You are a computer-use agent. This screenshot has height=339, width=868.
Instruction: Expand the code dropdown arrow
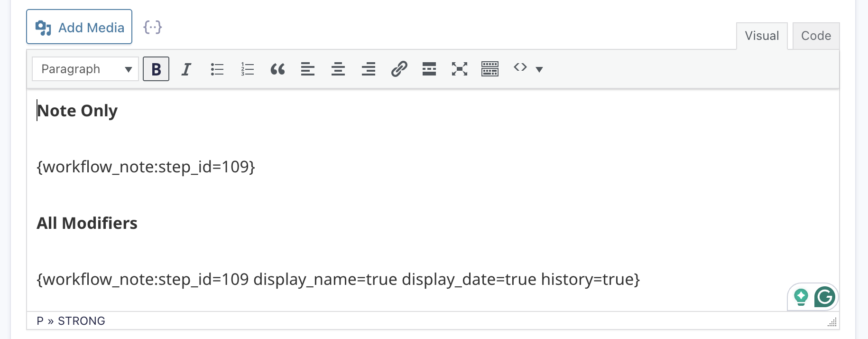539,69
